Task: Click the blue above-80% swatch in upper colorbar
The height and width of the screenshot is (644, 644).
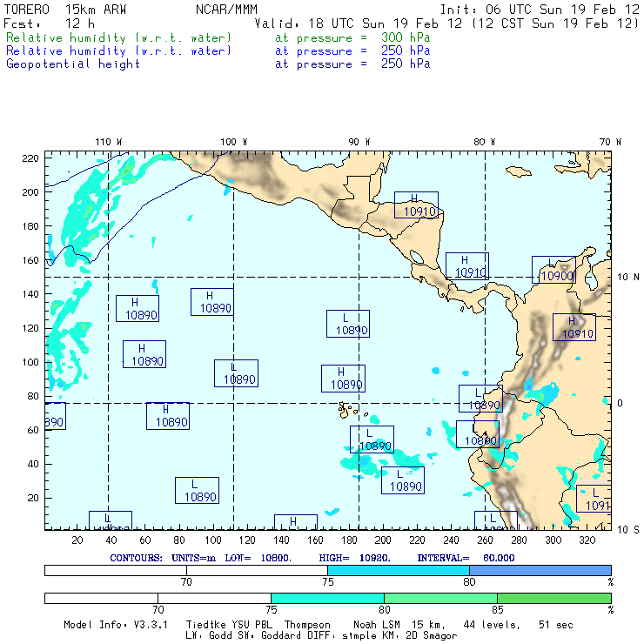Action: pyautogui.click(x=540, y=569)
